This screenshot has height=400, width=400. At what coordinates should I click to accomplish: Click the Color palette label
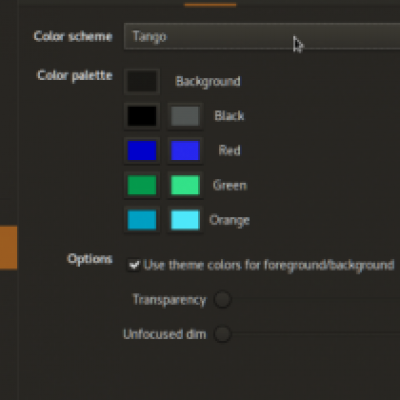(x=75, y=75)
